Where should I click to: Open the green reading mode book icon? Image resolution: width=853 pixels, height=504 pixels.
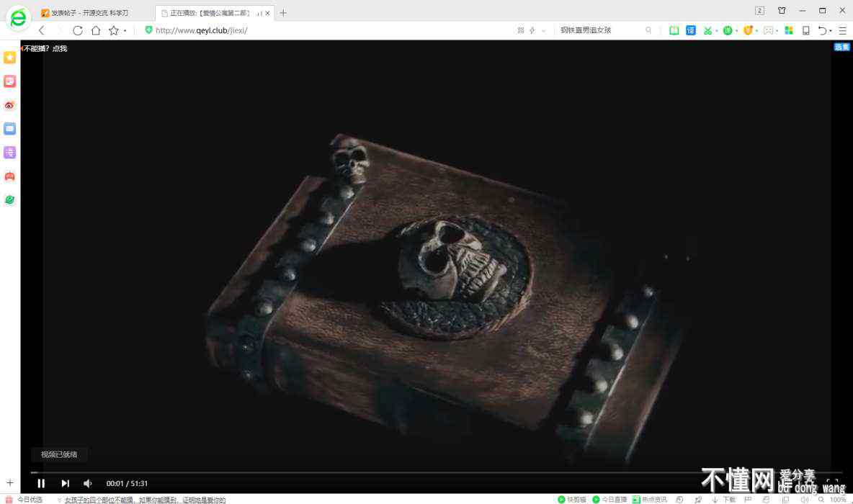(x=674, y=30)
